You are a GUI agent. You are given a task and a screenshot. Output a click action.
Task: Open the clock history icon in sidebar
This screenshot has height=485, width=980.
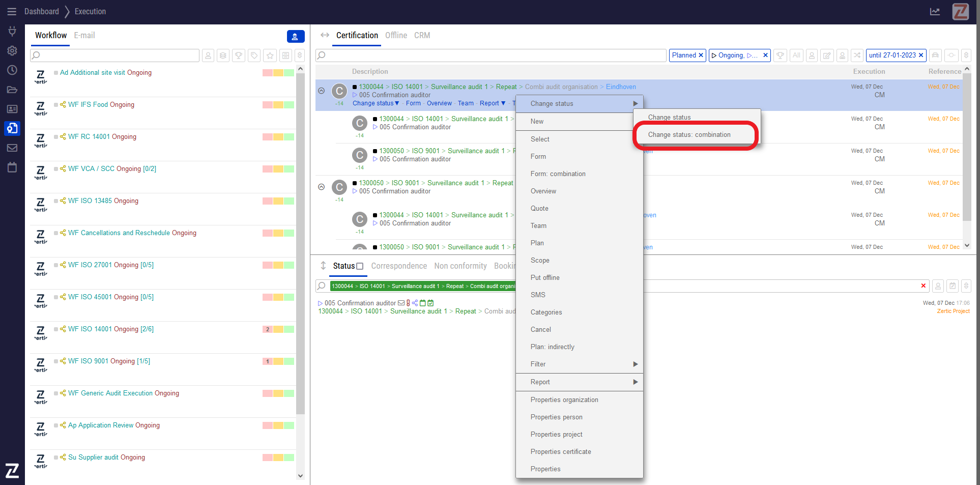(12, 70)
